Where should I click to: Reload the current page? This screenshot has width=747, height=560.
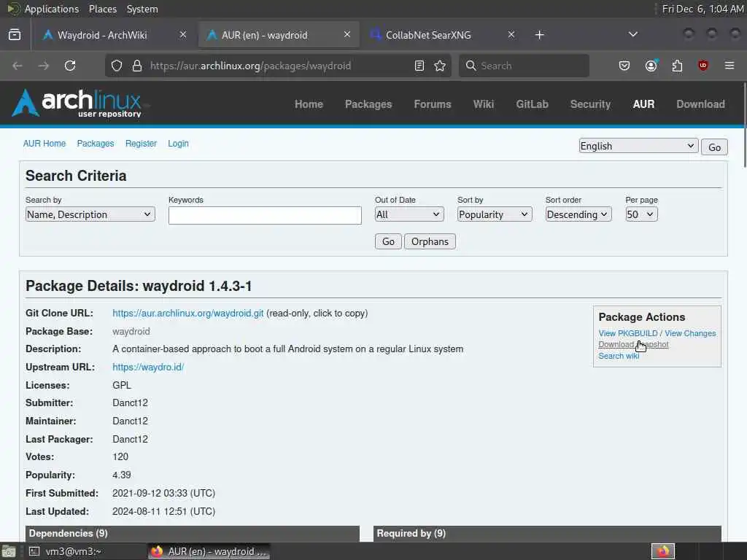[70, 66]
